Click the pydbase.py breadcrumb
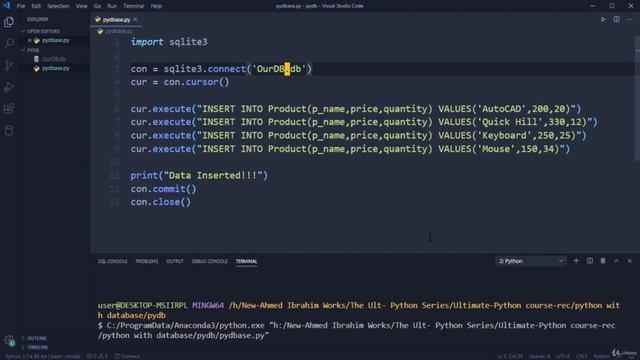The height and width of the screenshot is (360, 640). (115, 31)
